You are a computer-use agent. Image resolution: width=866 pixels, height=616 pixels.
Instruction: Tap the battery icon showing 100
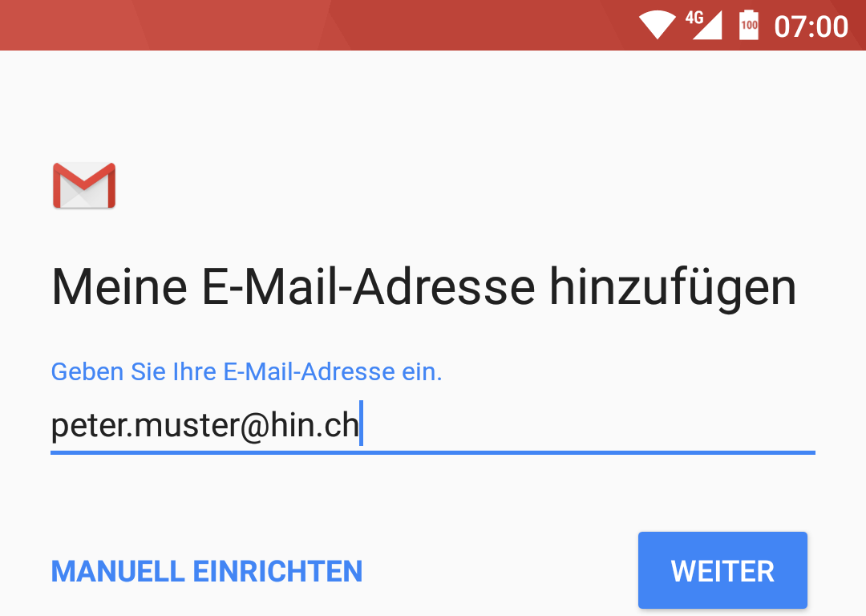click(749, 25)
